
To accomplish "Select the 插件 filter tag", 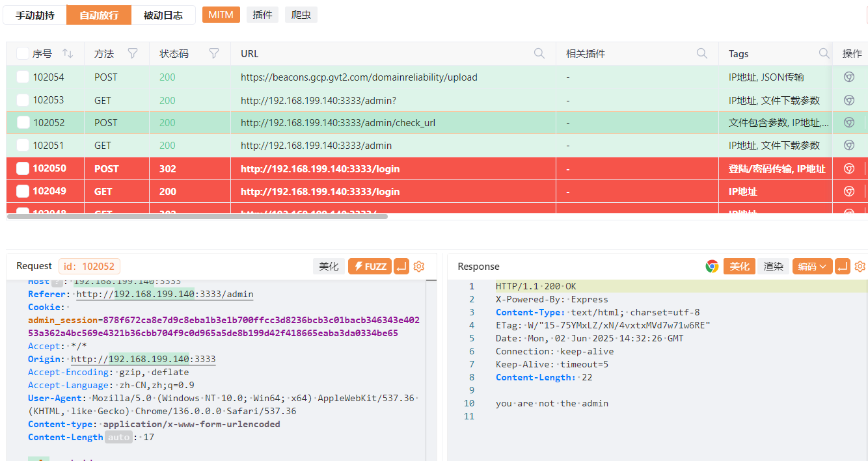I will [x=262, y=15].
